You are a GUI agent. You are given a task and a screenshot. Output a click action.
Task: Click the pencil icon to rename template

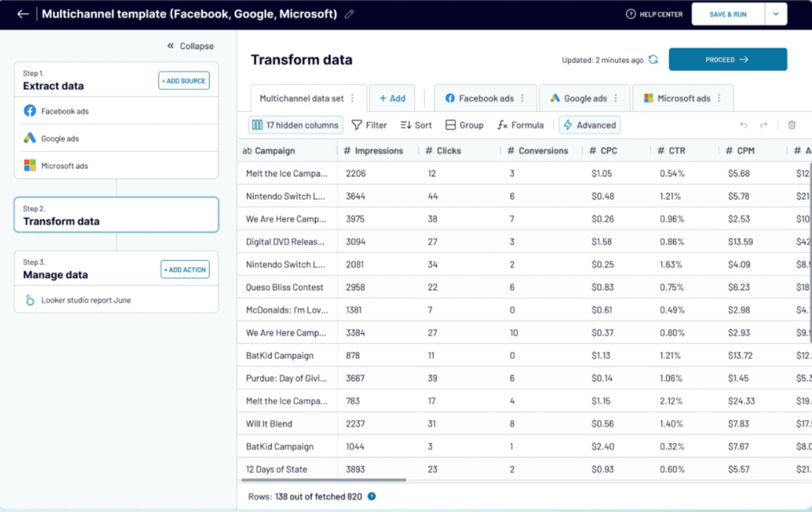[349, 14]
